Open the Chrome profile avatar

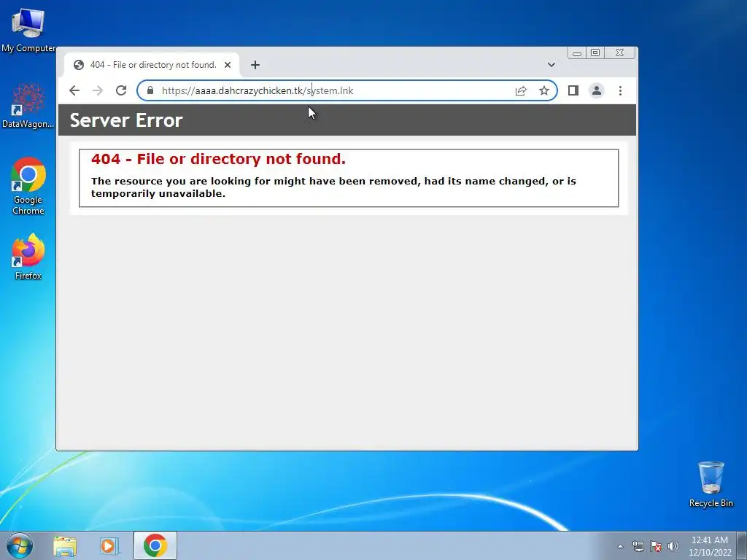597,90
